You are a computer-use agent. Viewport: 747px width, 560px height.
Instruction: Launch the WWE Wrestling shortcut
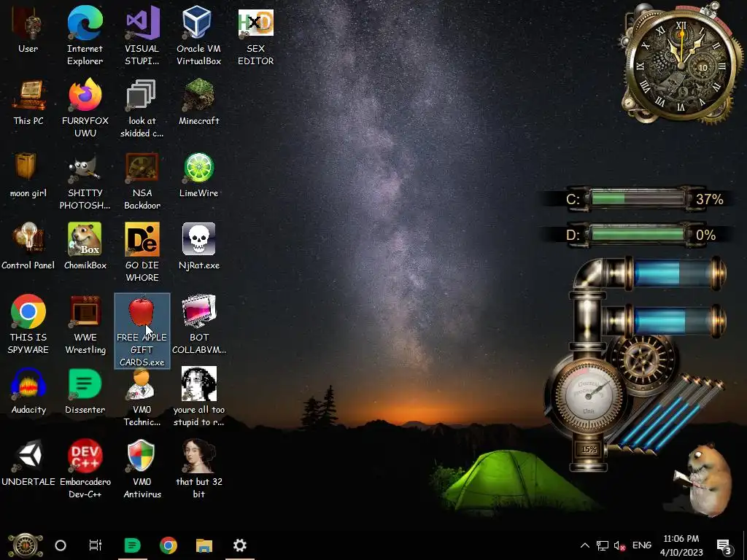[85, 324]
